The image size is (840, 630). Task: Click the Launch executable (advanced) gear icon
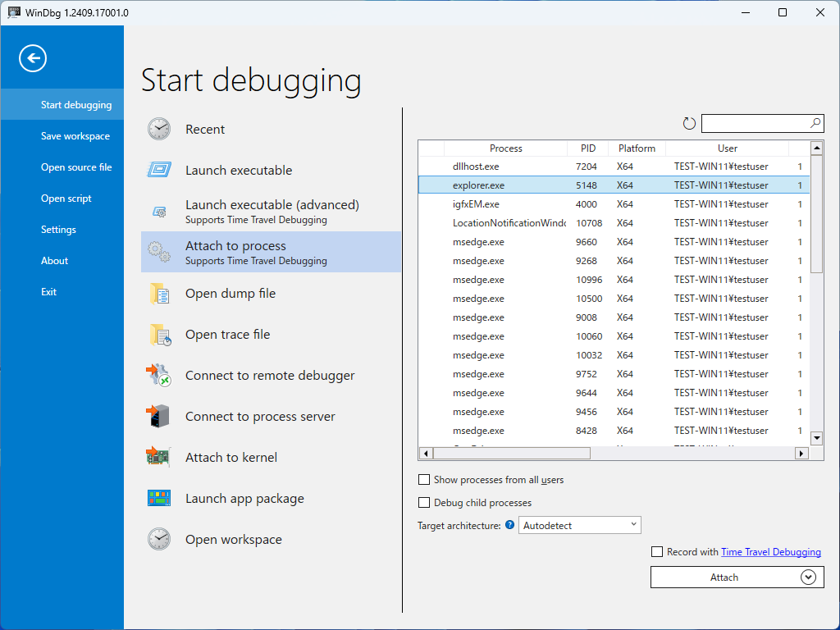coord(159,212)
